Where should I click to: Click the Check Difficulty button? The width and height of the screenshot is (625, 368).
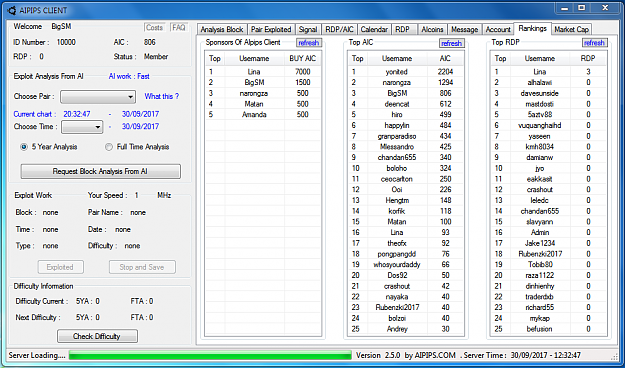pyautogui.click(x=97, y=336)
